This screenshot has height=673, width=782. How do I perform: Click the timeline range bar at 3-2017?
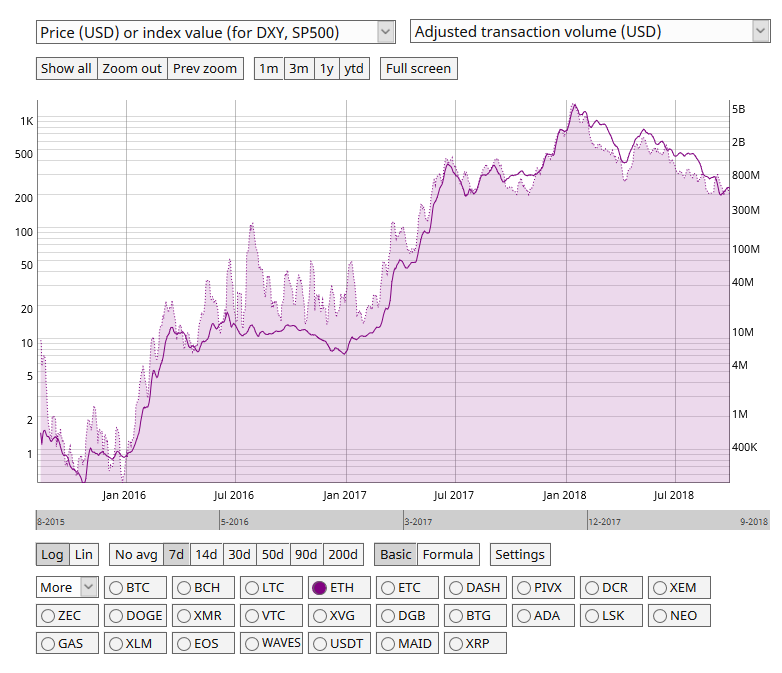(418, 521)
